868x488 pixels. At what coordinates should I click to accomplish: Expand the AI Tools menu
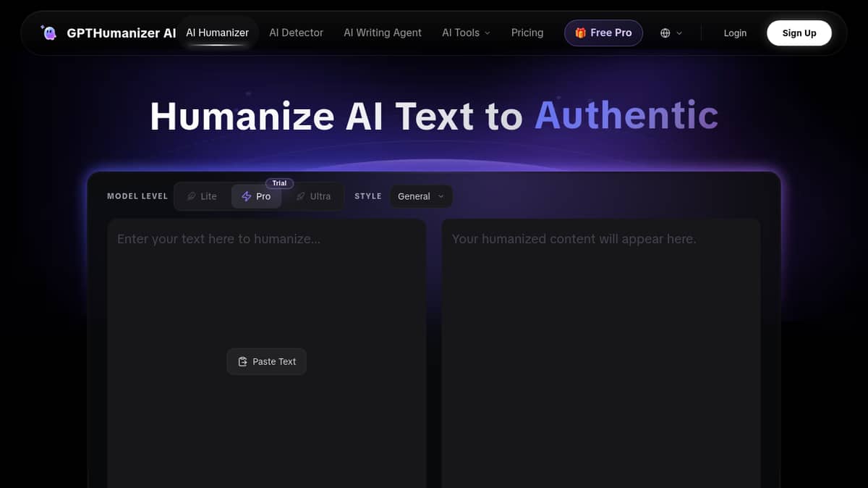(466, 33)
